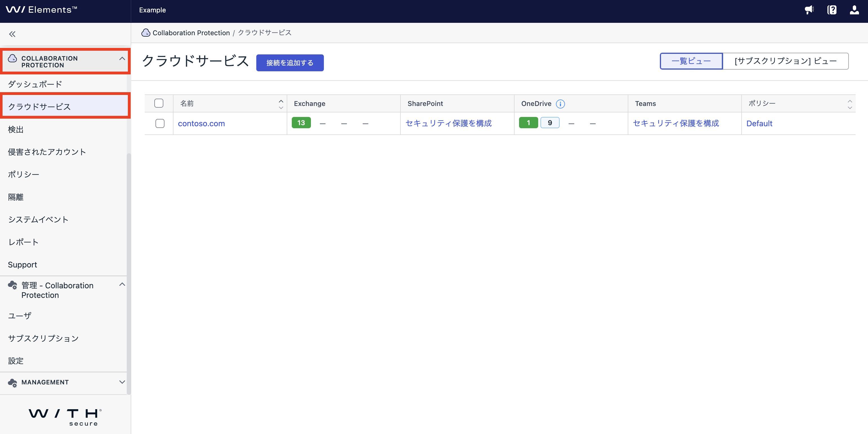The height and width of the screenshot is (434, 868).
Task: Click the green Exchange badge 13
Action: point(301,123)
